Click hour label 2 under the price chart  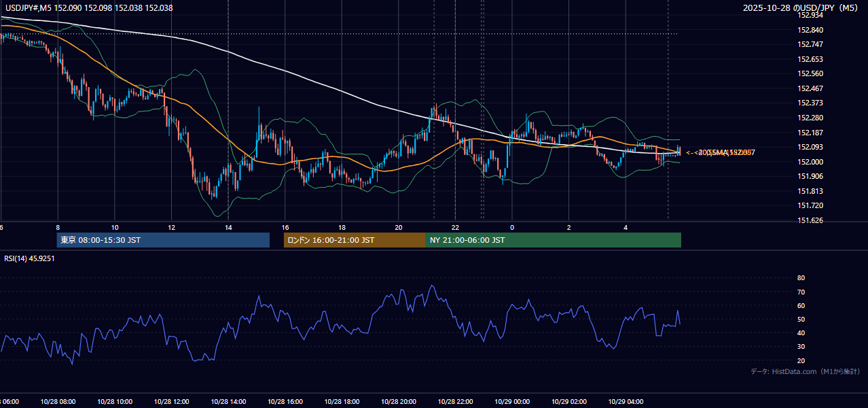click(569, 227)
